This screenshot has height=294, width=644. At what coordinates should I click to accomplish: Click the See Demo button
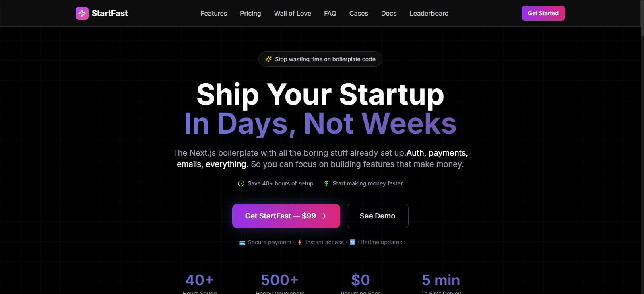(377, 216)
